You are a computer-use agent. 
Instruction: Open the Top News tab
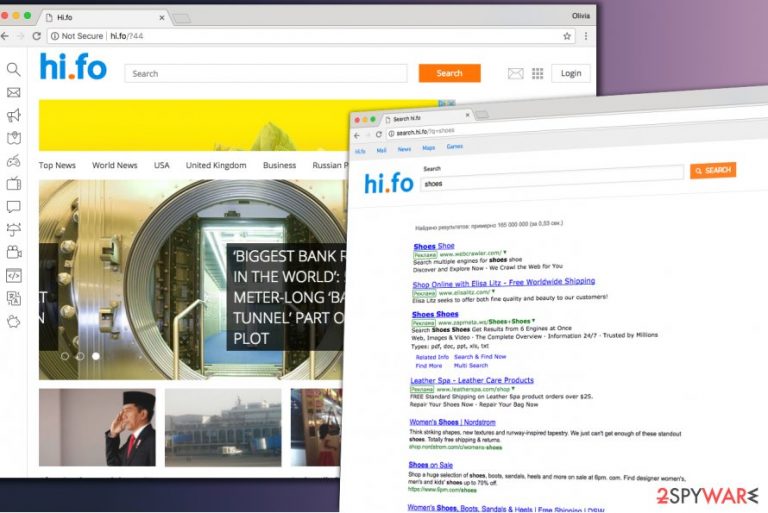57,165
